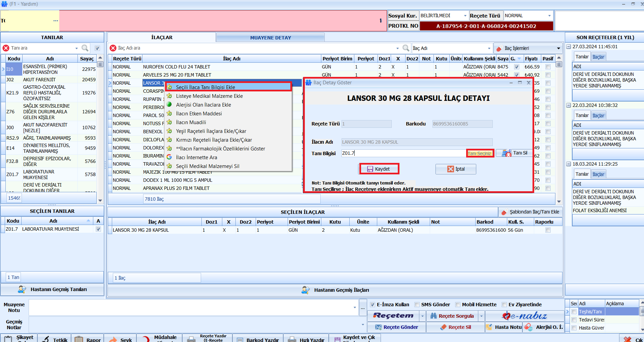Click the Barkod Yazdır icon

tap(240, 340)
